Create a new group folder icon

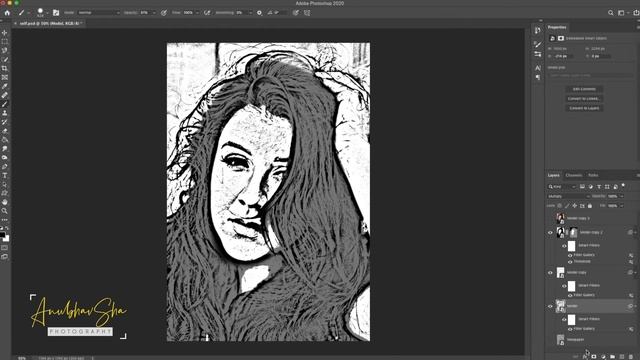612,356
